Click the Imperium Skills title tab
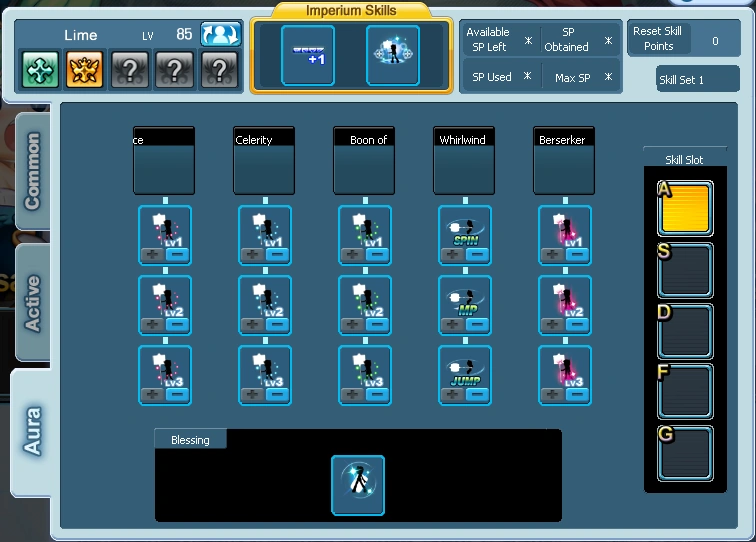This screenshot has width=756, height=542. (x=351, y=11)
